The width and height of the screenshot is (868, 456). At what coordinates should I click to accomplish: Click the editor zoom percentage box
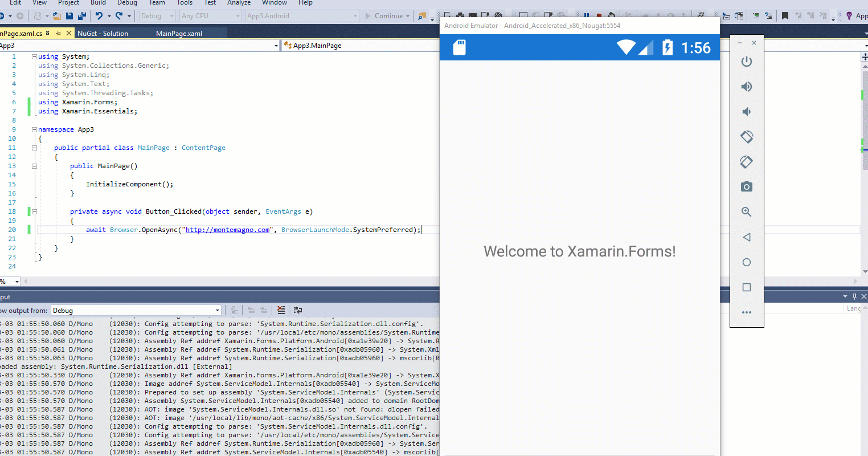[10, 282]
